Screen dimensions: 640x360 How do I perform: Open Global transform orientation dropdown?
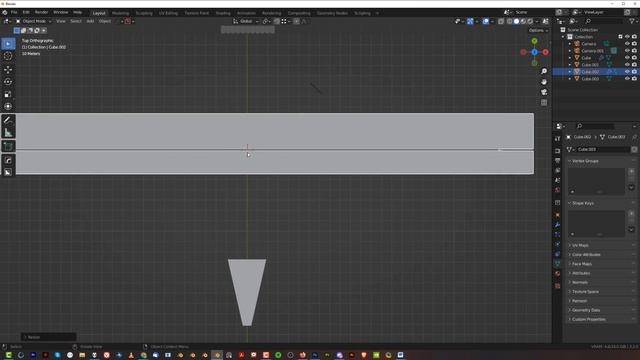point(246,21)
